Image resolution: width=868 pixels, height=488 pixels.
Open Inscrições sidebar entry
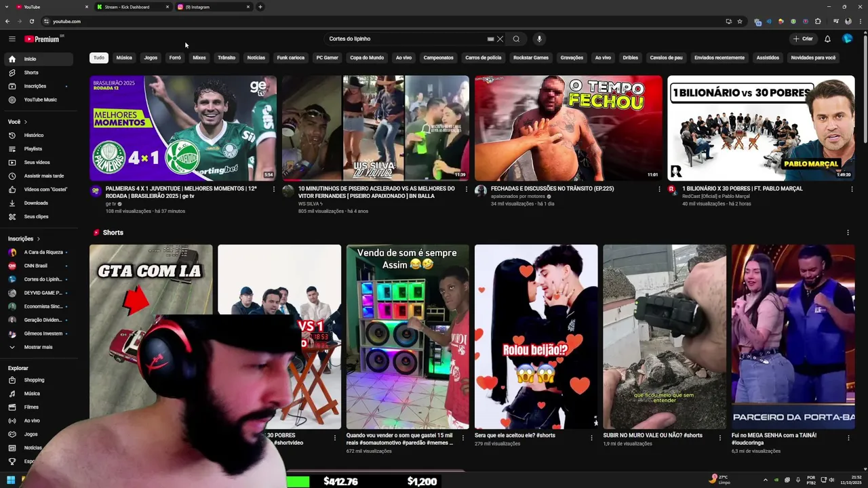37,86
